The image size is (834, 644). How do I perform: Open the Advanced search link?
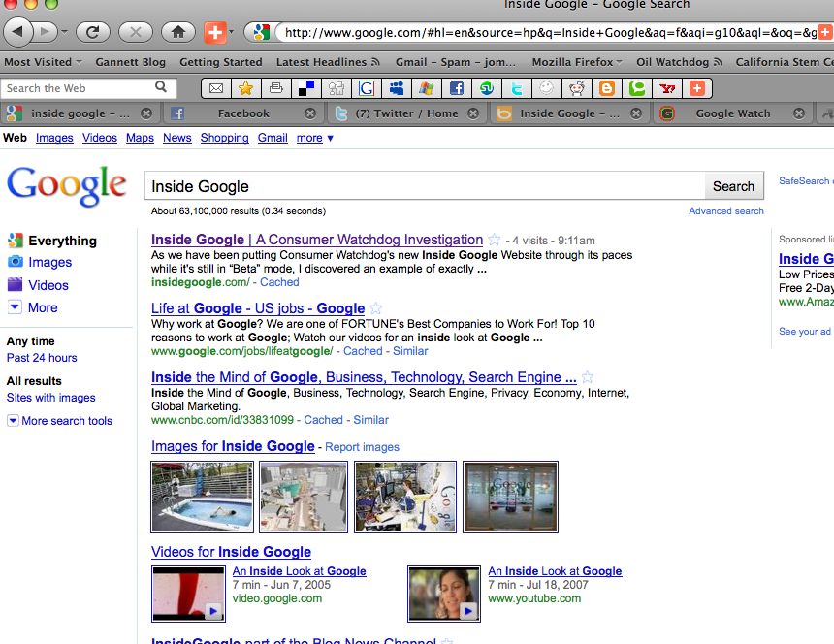point(726,211)
